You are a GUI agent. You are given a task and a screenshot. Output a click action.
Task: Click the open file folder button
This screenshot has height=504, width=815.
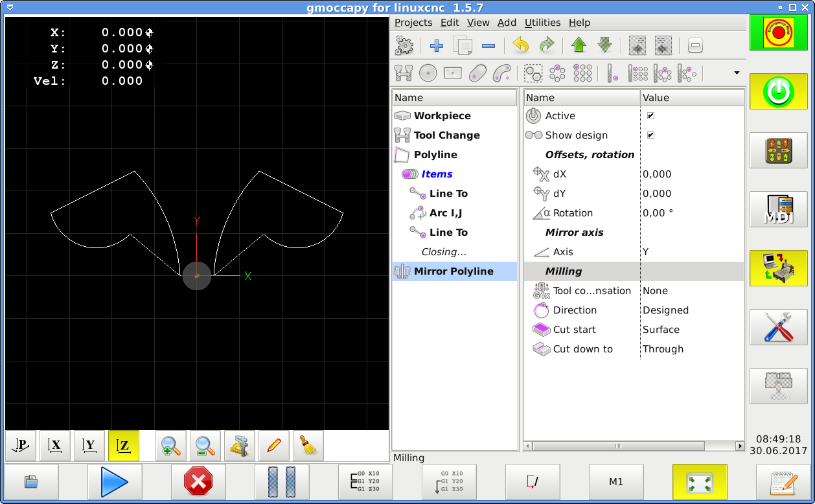pyautogui.click(x=31, y=482)
